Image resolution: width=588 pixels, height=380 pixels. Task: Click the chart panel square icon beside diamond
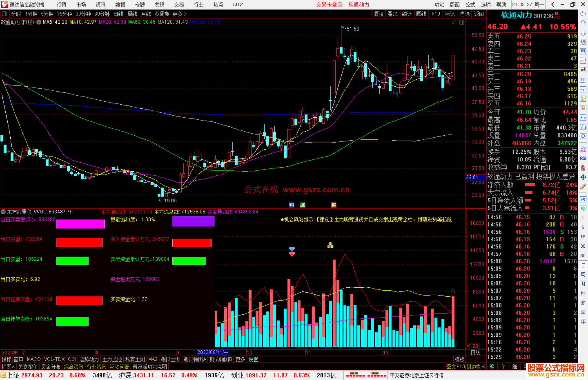coord(462,22)
